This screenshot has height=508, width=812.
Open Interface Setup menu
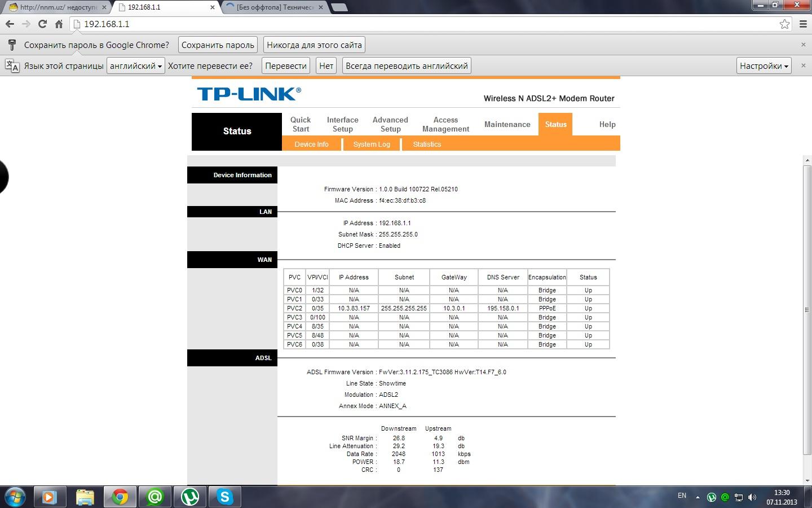(342, 124)
